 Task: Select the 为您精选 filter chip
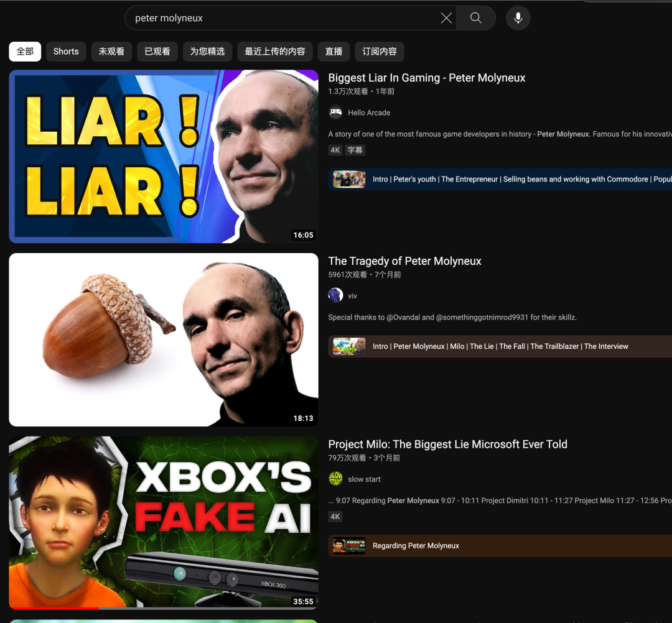point(207,52)
